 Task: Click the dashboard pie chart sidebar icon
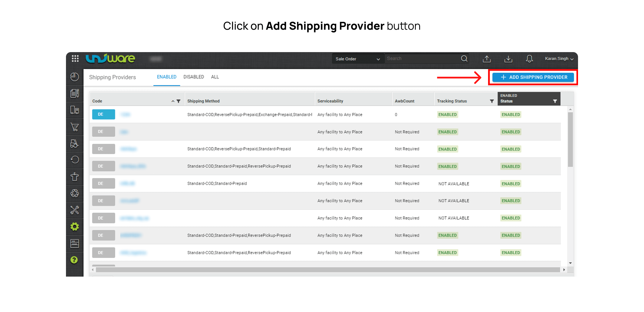coord(75,77)
